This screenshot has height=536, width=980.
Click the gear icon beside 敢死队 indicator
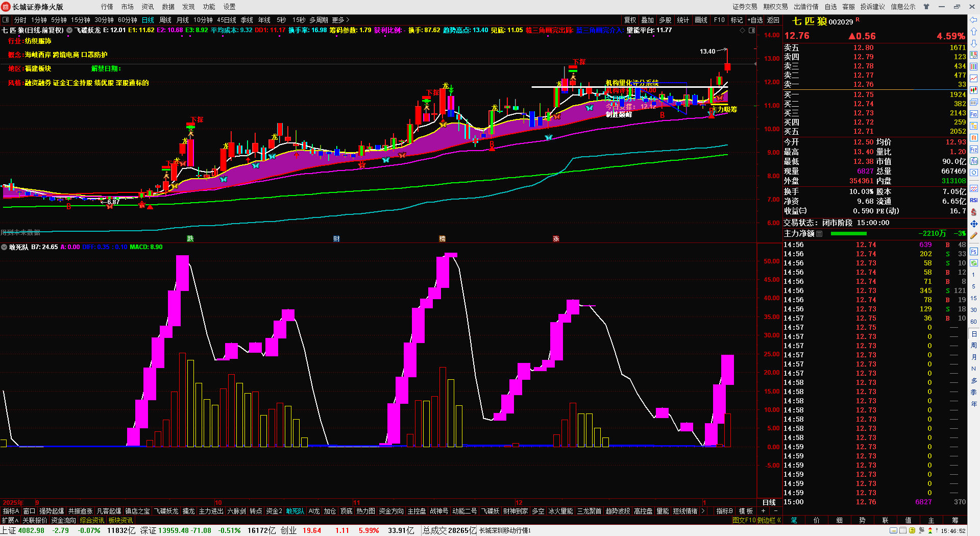[x=4, y=247]
